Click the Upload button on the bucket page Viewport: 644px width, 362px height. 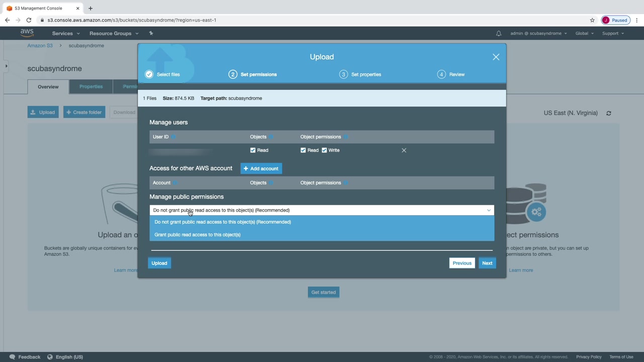(43, 112)
